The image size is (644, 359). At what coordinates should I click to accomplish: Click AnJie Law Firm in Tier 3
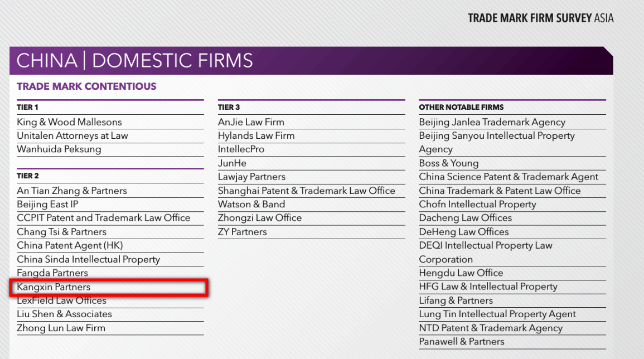pyautogui.click(x=251, y=122)
